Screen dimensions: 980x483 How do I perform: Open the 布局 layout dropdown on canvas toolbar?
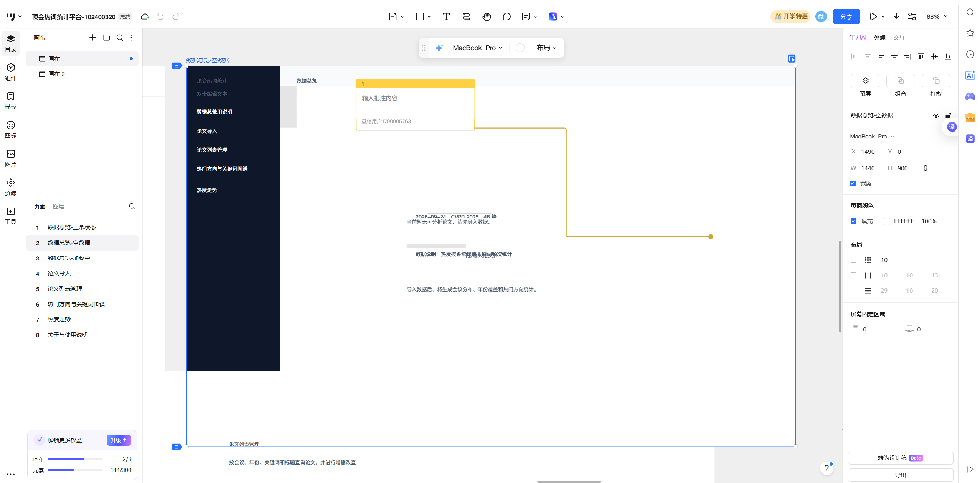pyautogui.click(x=546, y=48)
